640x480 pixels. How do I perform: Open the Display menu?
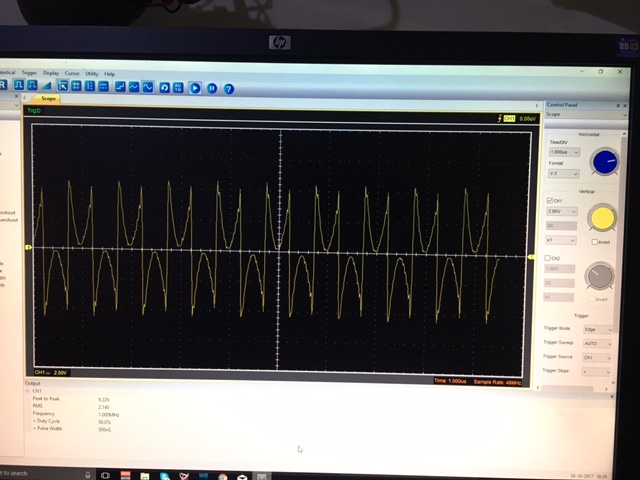51,73
